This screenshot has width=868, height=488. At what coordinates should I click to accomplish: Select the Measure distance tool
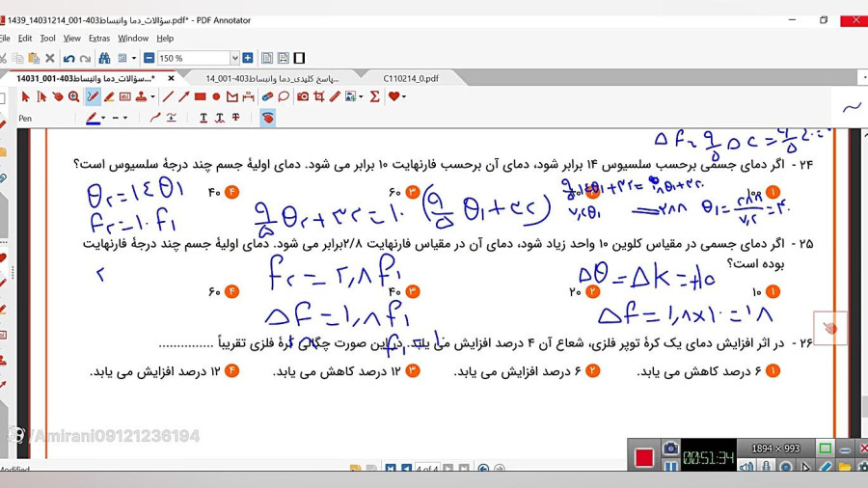click(248, 96)
